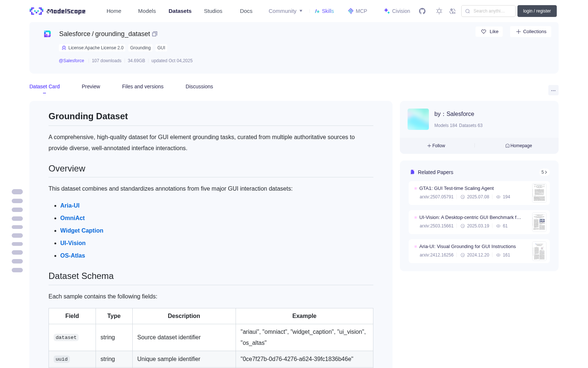This screenshot has height=368, width=588.
Task: Click the ModelScope logo
Action: tap(57, 11)
